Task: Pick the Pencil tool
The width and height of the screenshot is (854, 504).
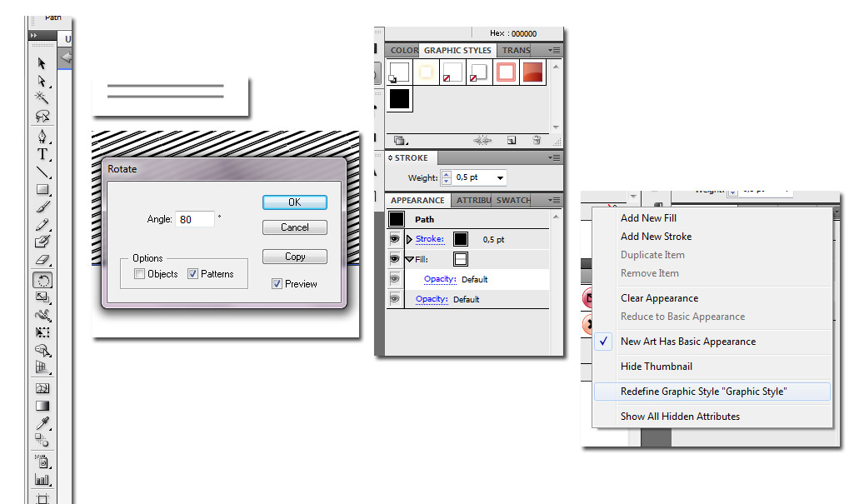Action: pos(42,225)
